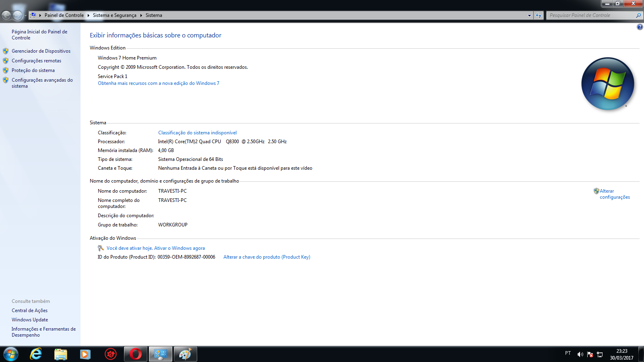Viewport: 644px width, 362px height.
Task: Select the 4,00 GB memory value
Action: tap(166, 150)
